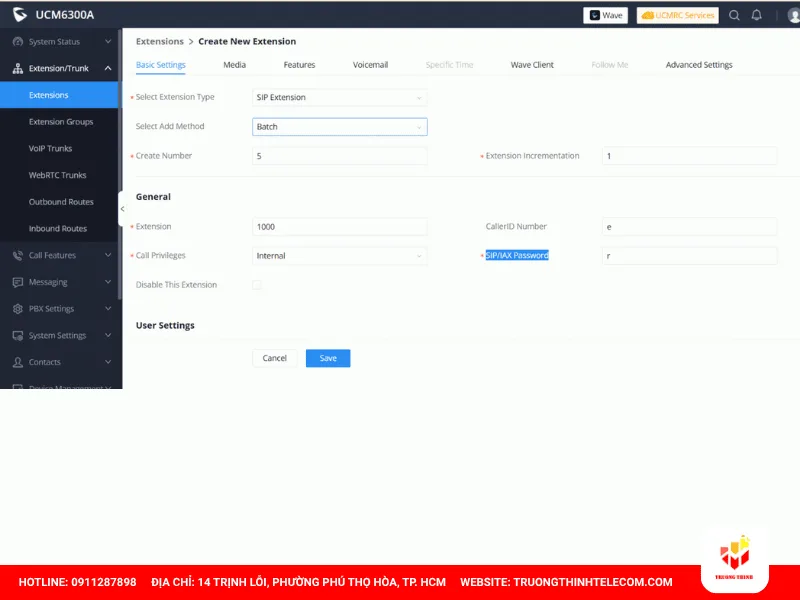
Task: Click the Extension Incrementation input field
Action: click(x=690, y=156)
